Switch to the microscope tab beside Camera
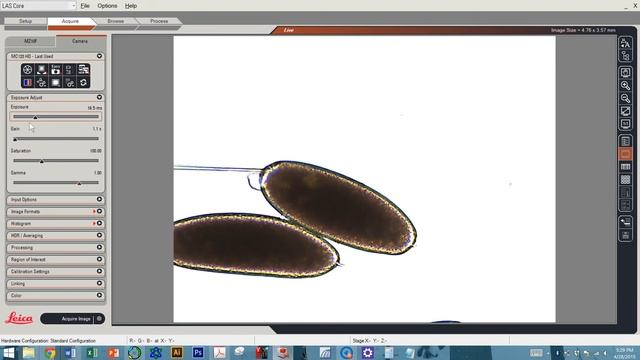This screenshot has width=640, height=360. [30, 41]
